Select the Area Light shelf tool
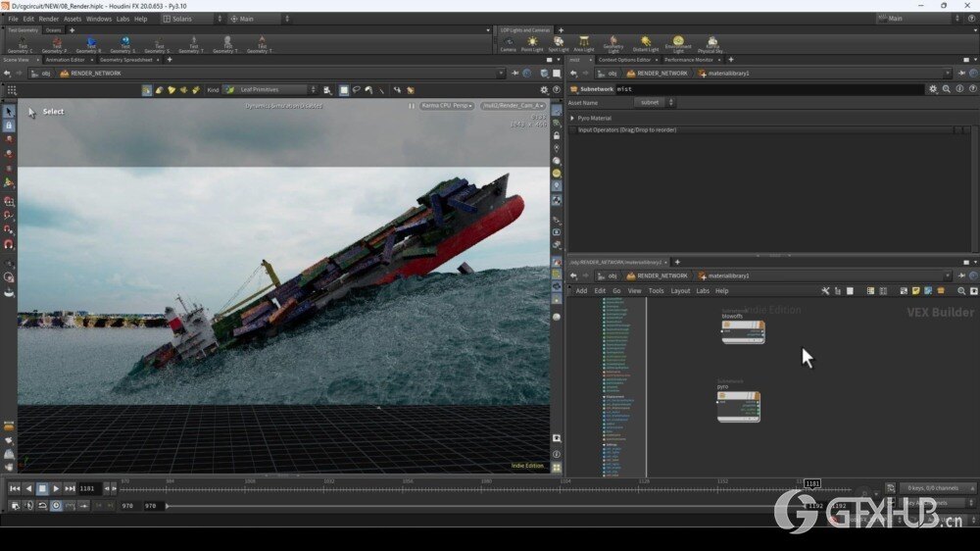The image size is (980, 551). [584, 43]
